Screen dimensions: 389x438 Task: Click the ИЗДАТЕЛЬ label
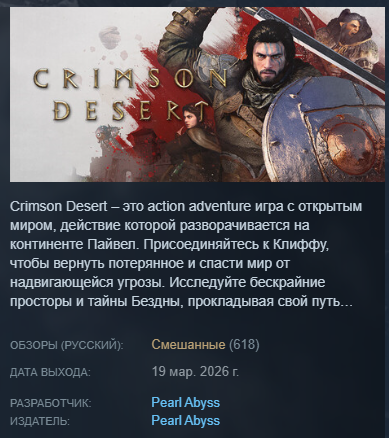(40, 421)
